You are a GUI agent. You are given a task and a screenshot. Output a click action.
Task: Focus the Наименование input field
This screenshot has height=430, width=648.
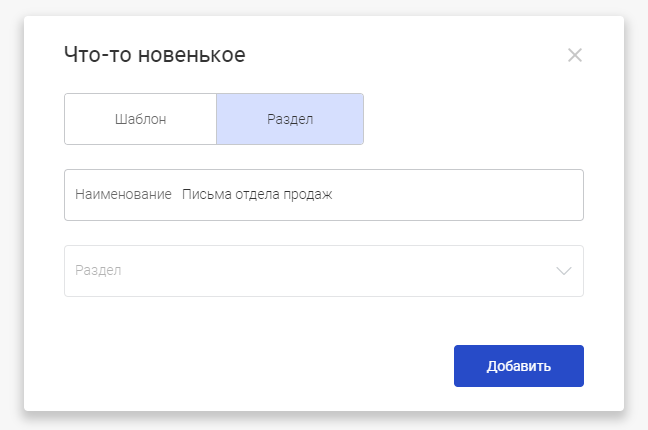pos(324,195)
